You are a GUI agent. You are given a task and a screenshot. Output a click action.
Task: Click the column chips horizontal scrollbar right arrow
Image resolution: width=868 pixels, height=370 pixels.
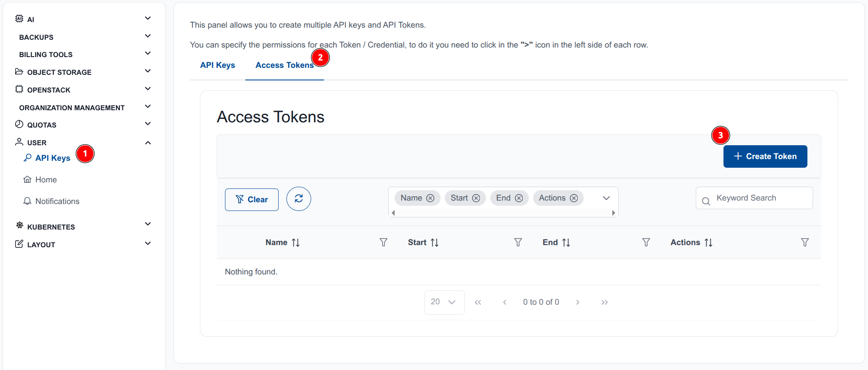(614, 213)
